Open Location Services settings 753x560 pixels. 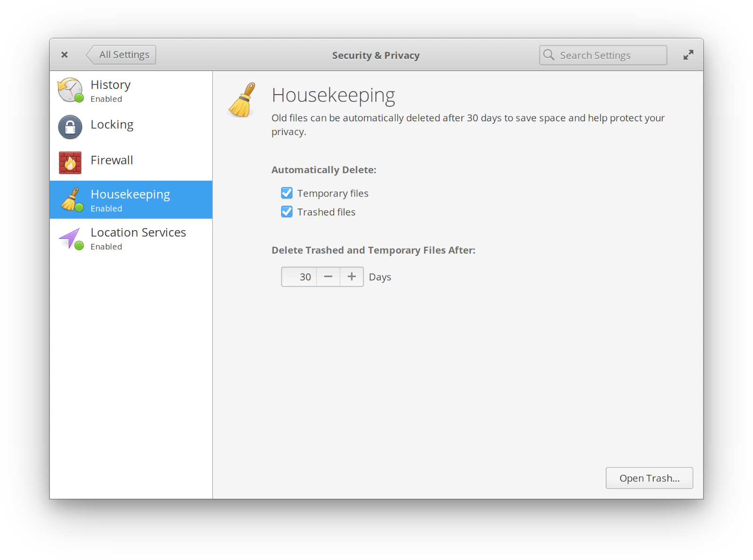coord(131,238)
